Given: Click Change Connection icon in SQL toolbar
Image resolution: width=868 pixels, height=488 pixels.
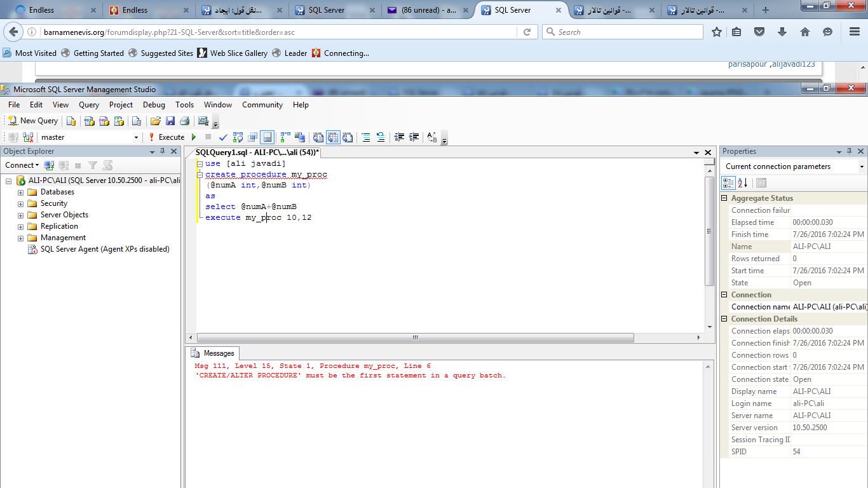Looking at the screenshot, I should [28, 137].
